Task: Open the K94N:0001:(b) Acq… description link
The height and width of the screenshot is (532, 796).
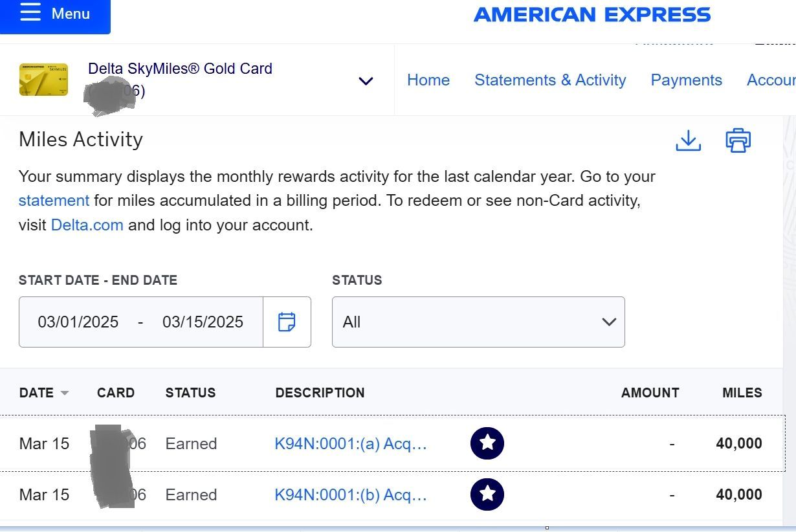Action: tap(351, 494)
